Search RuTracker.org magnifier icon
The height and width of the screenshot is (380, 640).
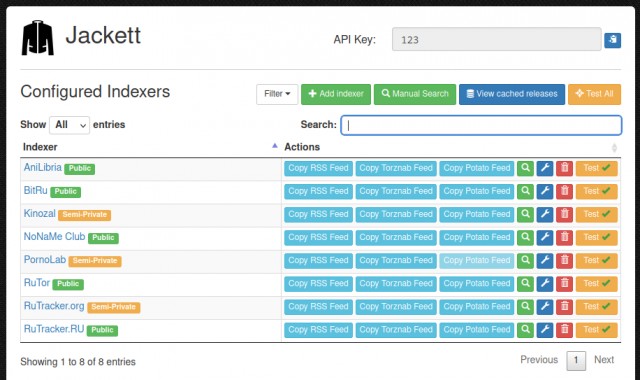coord(525,307)
